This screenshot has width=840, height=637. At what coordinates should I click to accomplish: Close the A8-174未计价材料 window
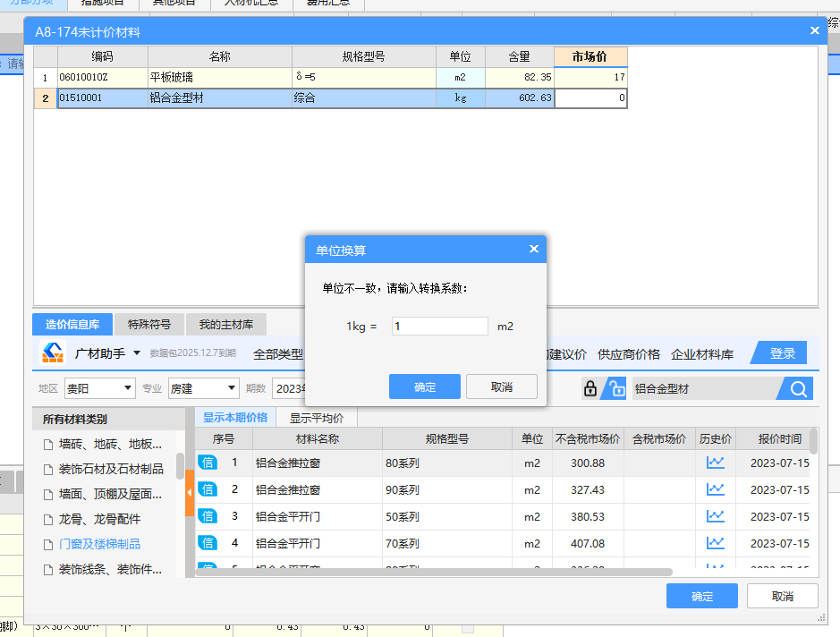point(814,31)
